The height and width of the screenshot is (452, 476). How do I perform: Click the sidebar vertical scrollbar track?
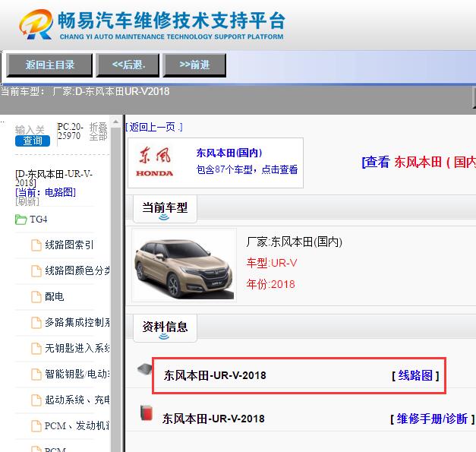click(x=115, y=289)
